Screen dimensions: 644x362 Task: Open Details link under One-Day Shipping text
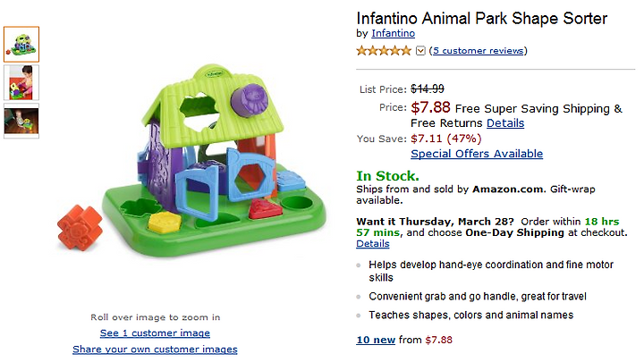tap(372, 244)
